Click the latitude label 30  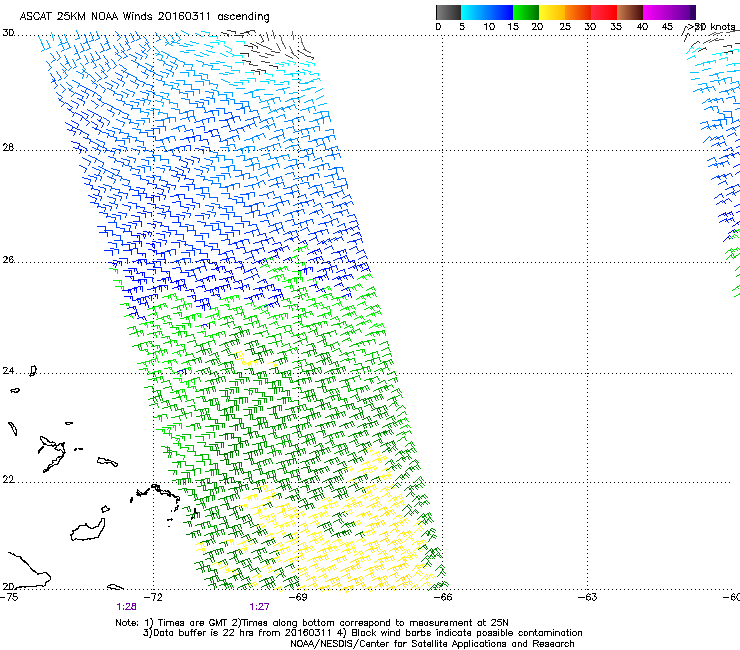pyautogui.click(x=8, y=33)
